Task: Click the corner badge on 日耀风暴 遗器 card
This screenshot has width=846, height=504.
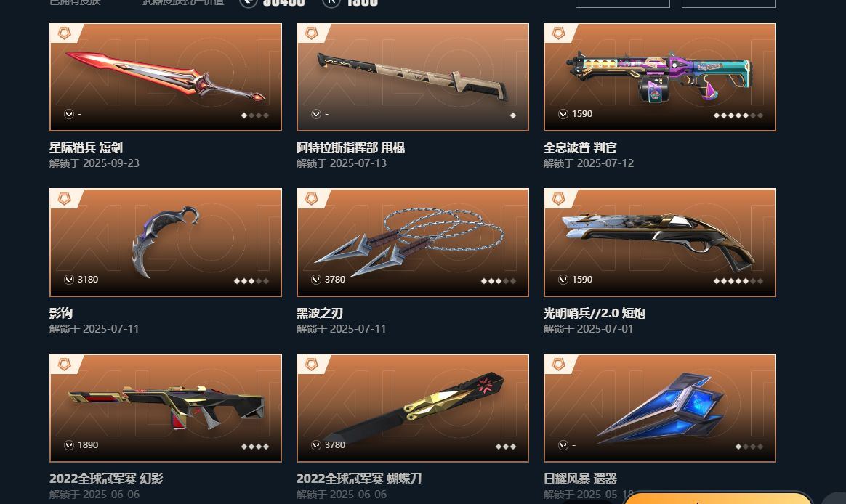Action: pos(558,365)
